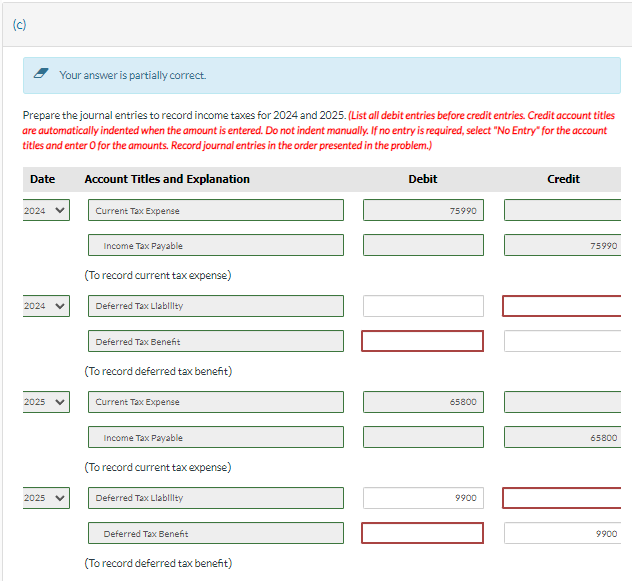
Task: Click 2025 Deferred Tax Liability account field
Action: (x=216, y=498)
